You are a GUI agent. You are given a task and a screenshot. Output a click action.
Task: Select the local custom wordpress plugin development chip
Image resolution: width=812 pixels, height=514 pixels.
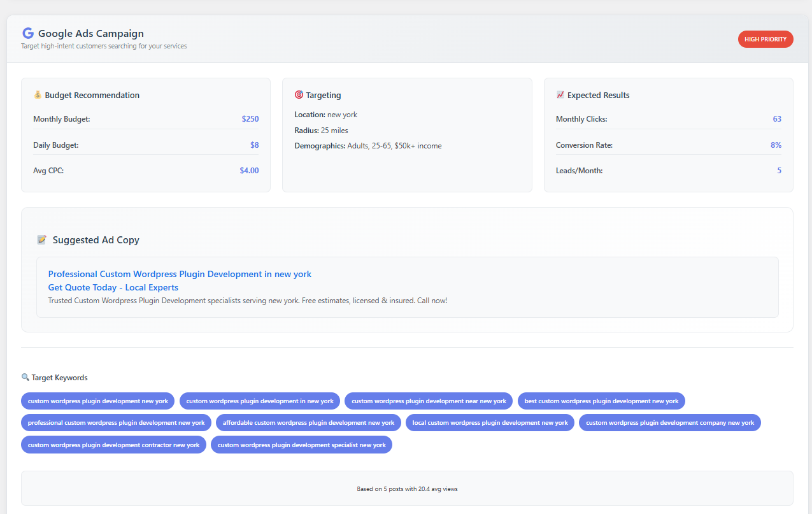[490, 423]
